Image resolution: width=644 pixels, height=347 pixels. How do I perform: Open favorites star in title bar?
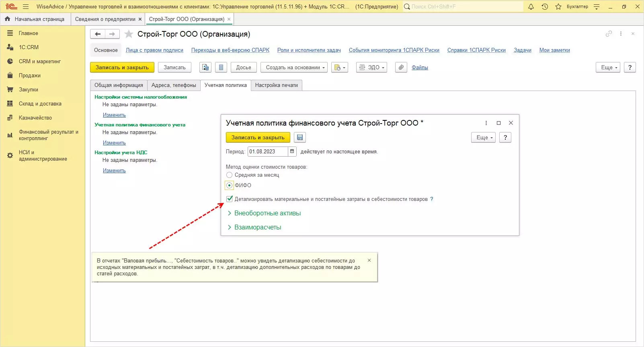(558, 6)
